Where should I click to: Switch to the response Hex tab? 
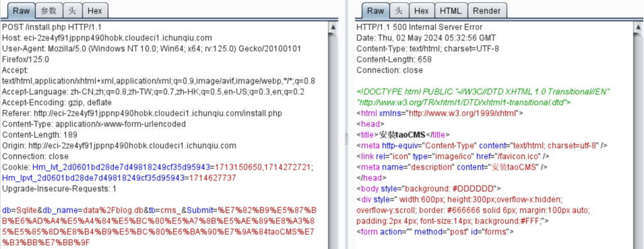pyautogui.click(x=421, y=11)
